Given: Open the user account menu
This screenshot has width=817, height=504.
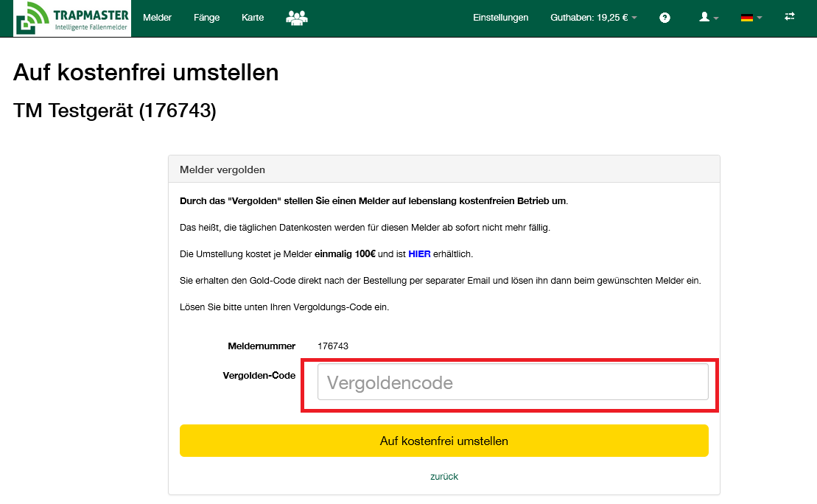Looking at the screenshot, I should pos(708,18).
